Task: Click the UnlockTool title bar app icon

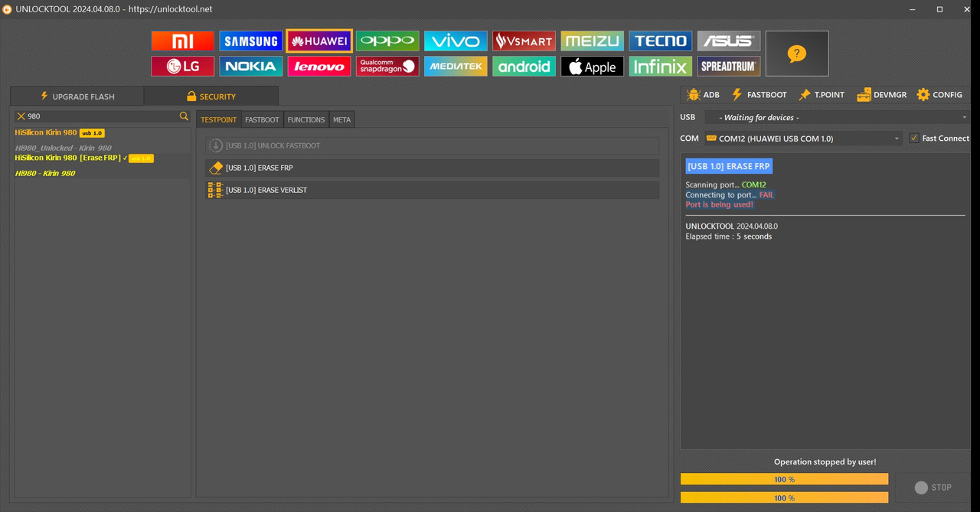Action: (x=7, y=9)
